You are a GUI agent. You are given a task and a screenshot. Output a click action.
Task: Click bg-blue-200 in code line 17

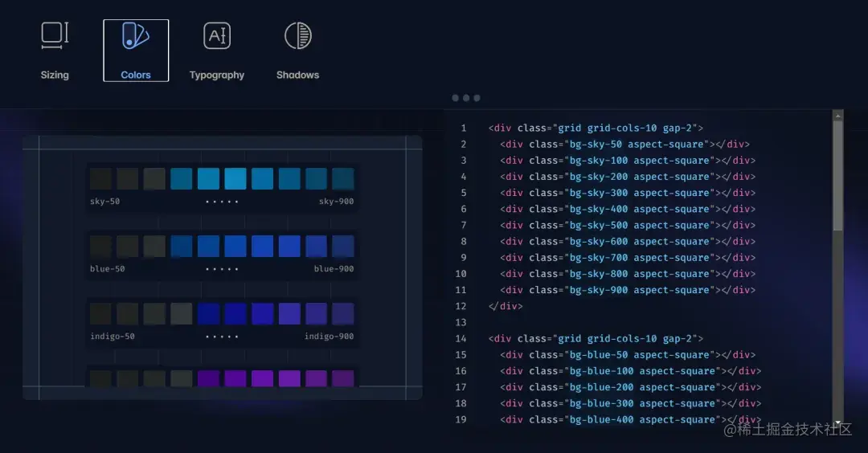(x=602, y=387)
